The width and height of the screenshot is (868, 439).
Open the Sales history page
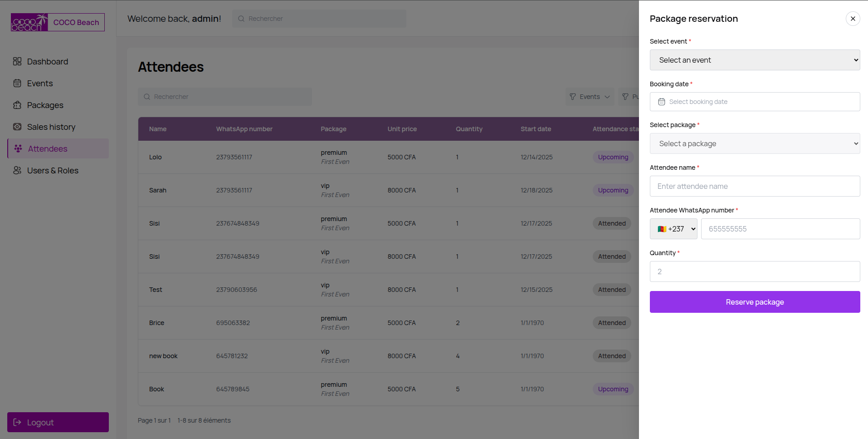[x=51, y=127]
